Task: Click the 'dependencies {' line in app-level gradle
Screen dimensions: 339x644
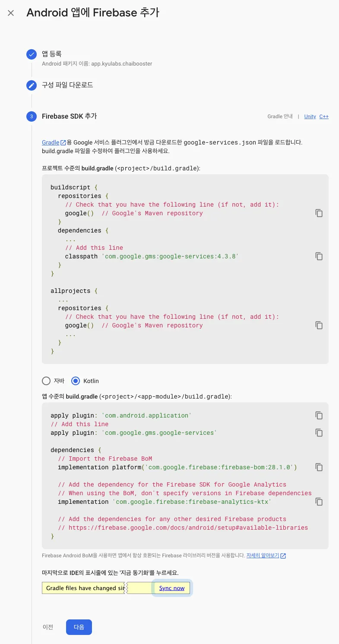Action: tap(76, 450)
